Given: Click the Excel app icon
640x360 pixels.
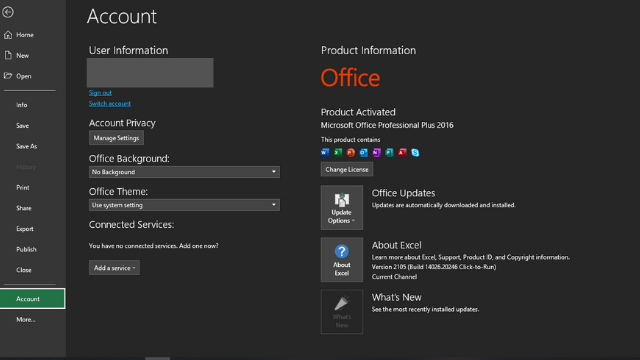Looking at the screenshot, I should (338, 152).
